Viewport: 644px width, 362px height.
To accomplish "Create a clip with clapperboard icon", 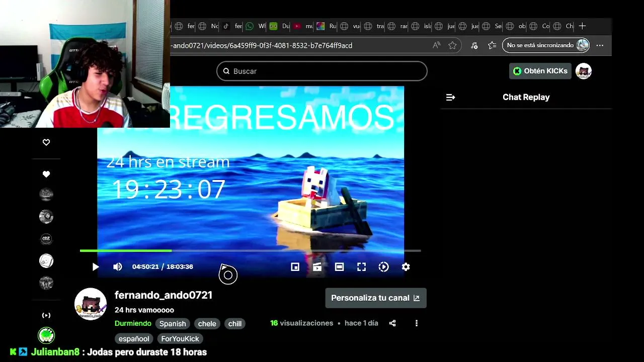I will (317, 267).
